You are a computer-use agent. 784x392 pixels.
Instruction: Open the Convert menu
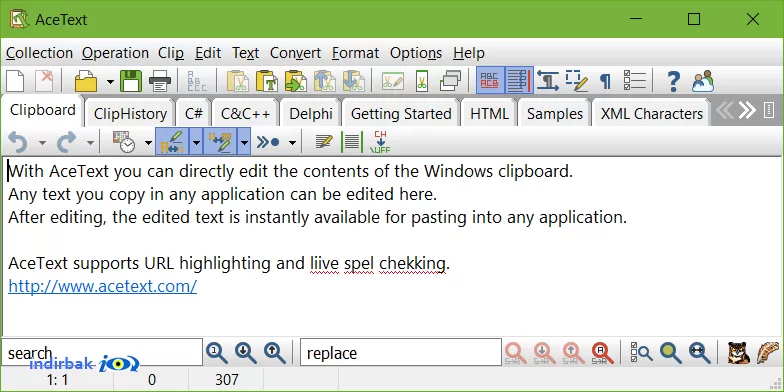coord(296,53)
